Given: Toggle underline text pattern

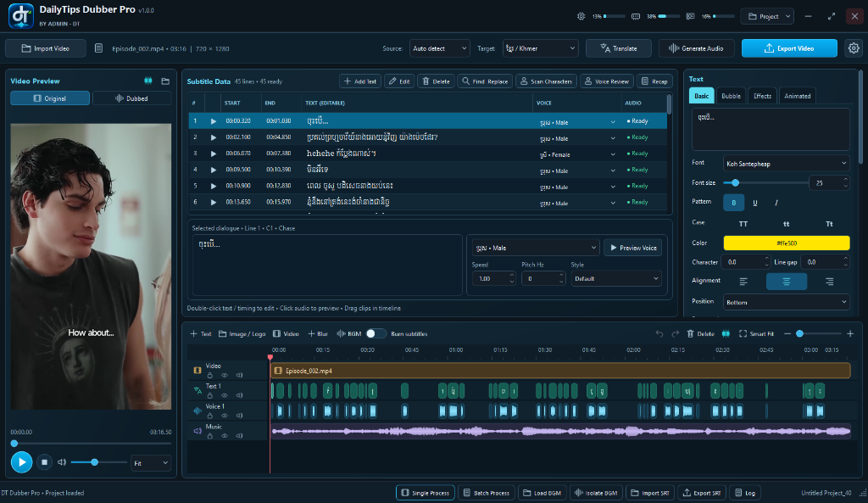Looking at the screenshot, I should click(755, 203).
